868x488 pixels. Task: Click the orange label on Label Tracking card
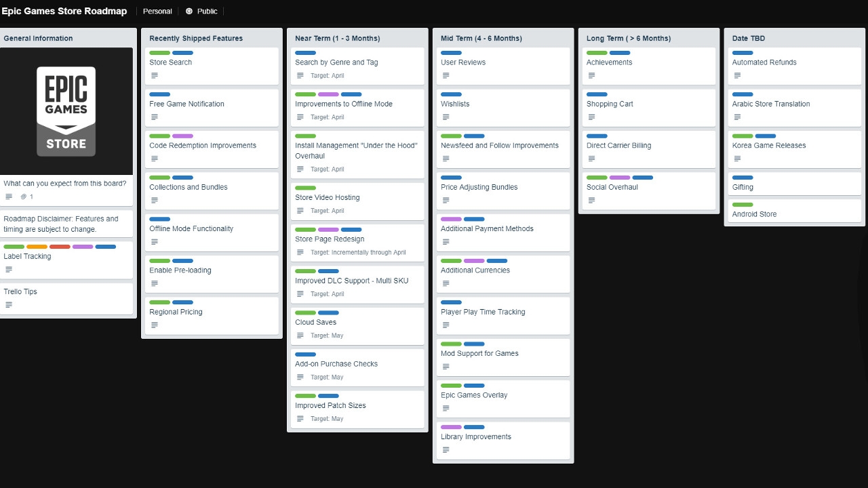[x=37, y=247]
